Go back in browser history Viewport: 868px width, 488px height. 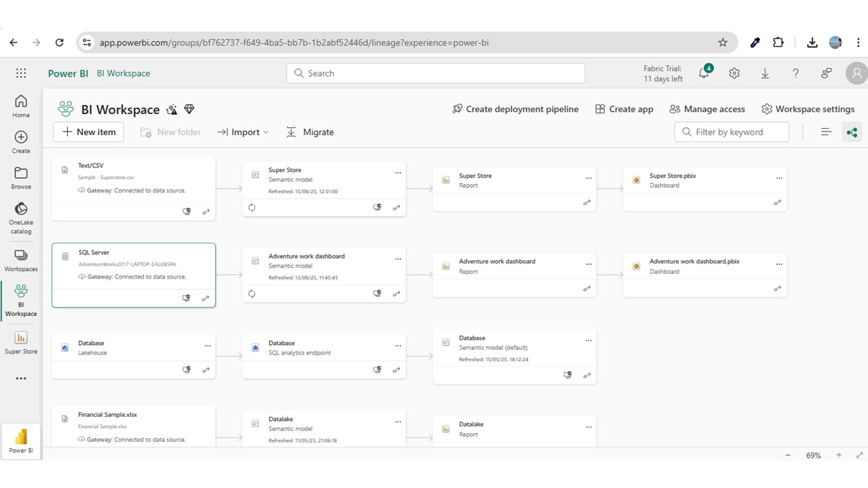14,42
